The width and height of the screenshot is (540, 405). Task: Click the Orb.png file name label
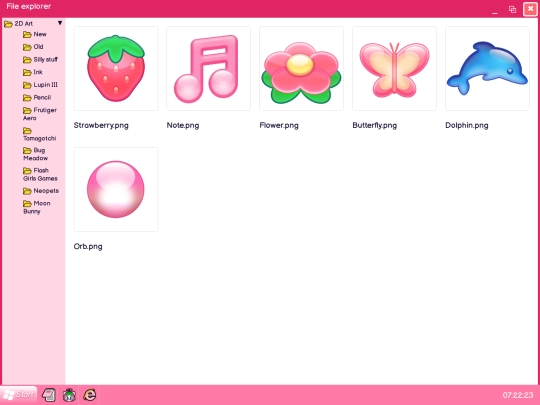tap(88, 247)
